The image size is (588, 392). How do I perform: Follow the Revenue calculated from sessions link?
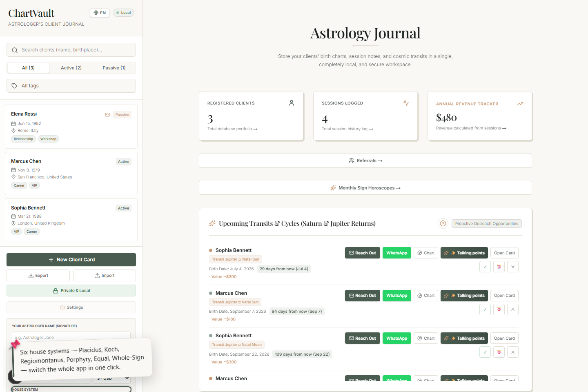click(471, 128)
